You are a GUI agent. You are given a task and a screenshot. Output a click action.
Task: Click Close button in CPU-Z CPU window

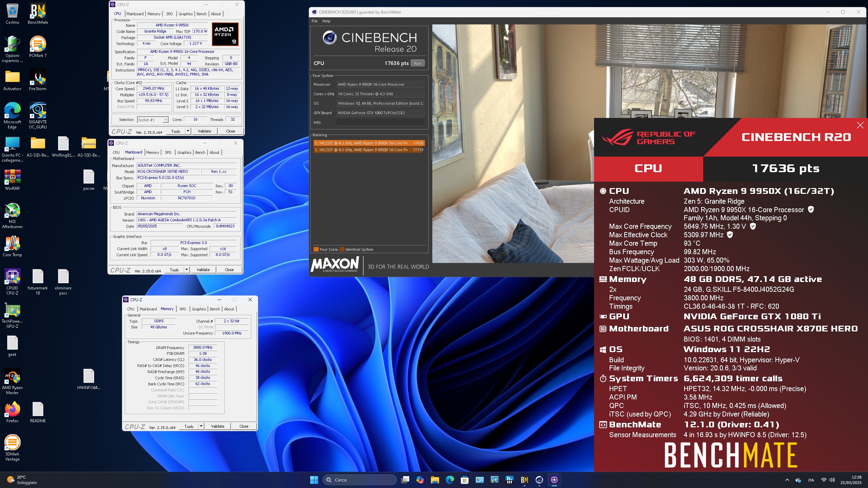click(x=231, y=131)
